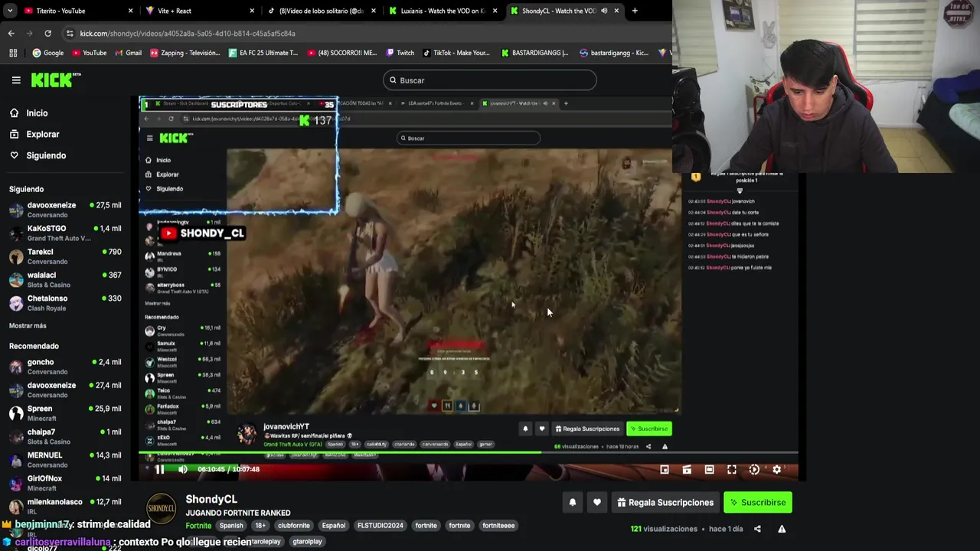Click the Fortnite category link

click(x=198, y=526)
